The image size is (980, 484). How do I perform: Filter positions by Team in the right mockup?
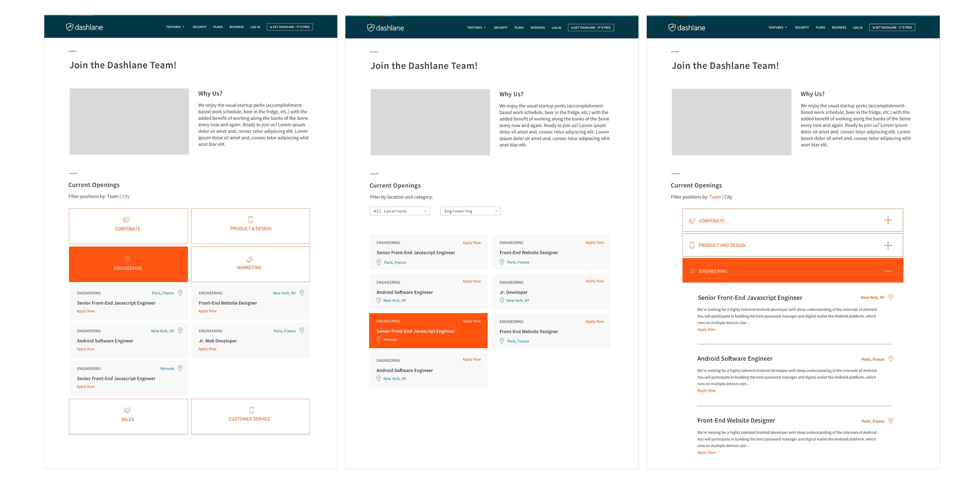715,197
